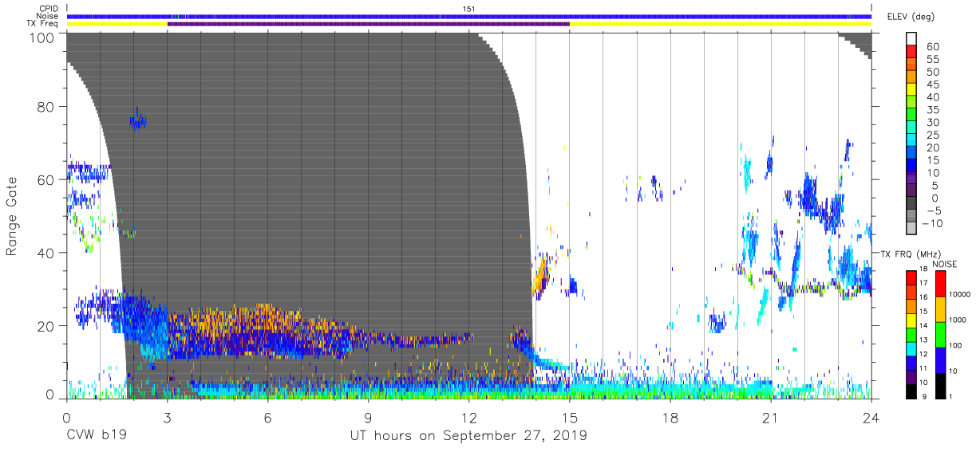
Task: Pick the yellow elevation swatch labeled 40
Action: pos(913,91)
